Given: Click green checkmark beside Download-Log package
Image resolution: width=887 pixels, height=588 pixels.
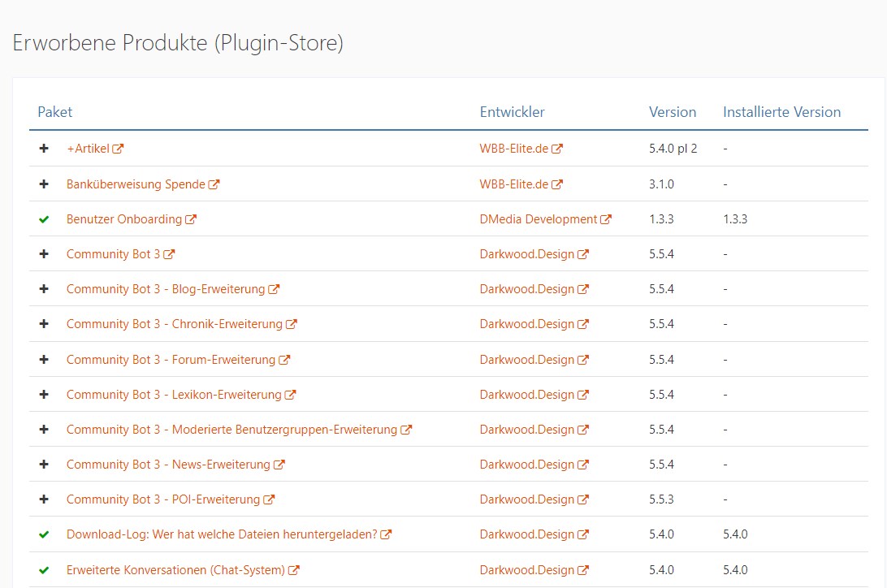Looking at the screenshot, I should [44, 534].
